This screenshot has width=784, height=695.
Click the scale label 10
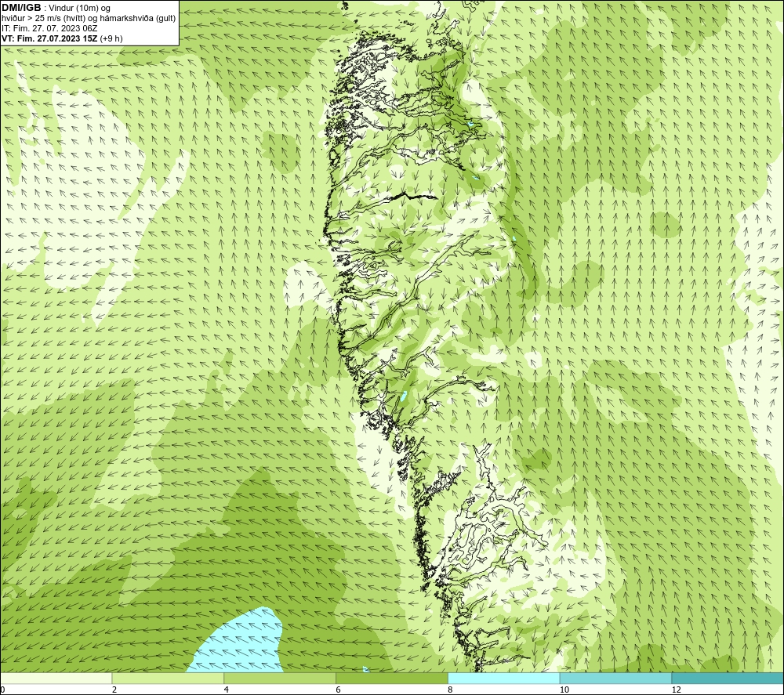coord(564,690)
